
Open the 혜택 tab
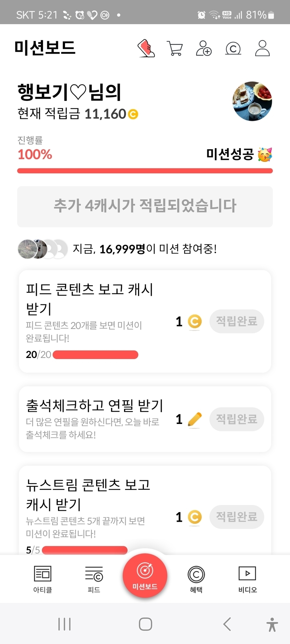[x=196, y=579]
